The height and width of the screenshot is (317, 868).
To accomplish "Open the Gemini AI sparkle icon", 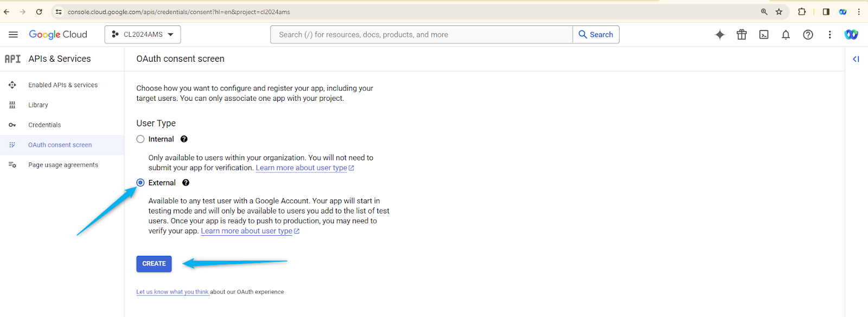I will click(720, 35).
